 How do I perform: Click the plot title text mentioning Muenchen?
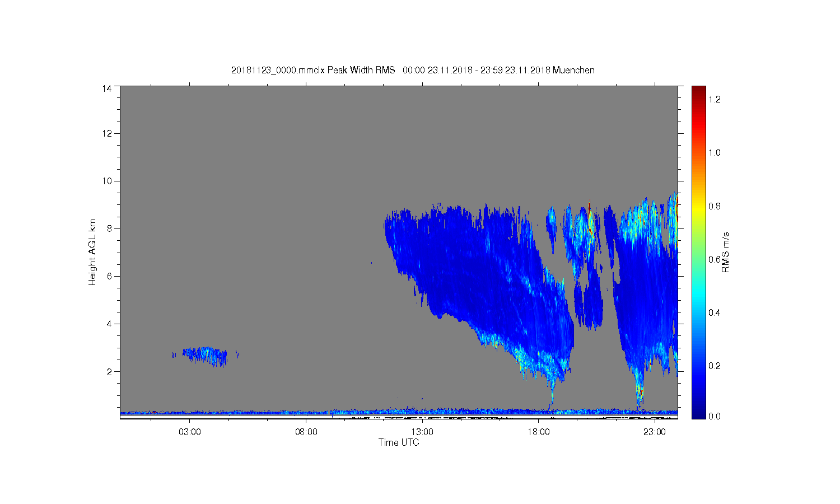(x=413, y=70)
